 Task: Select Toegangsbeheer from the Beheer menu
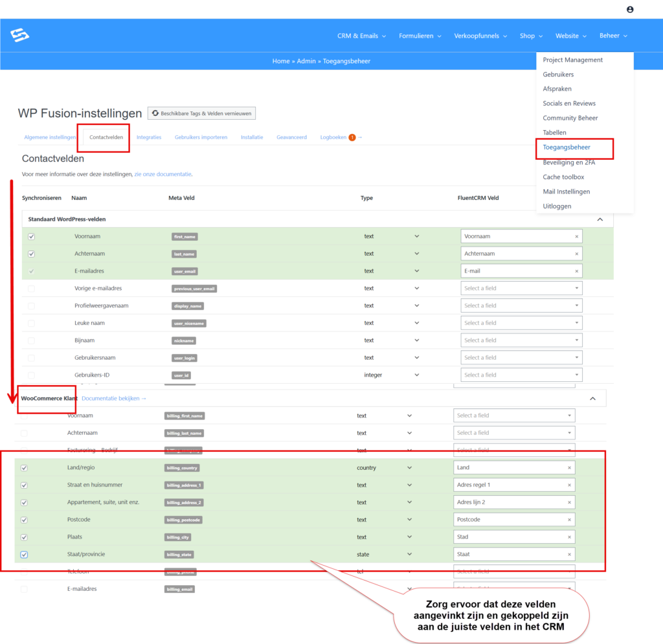point(567,148)
